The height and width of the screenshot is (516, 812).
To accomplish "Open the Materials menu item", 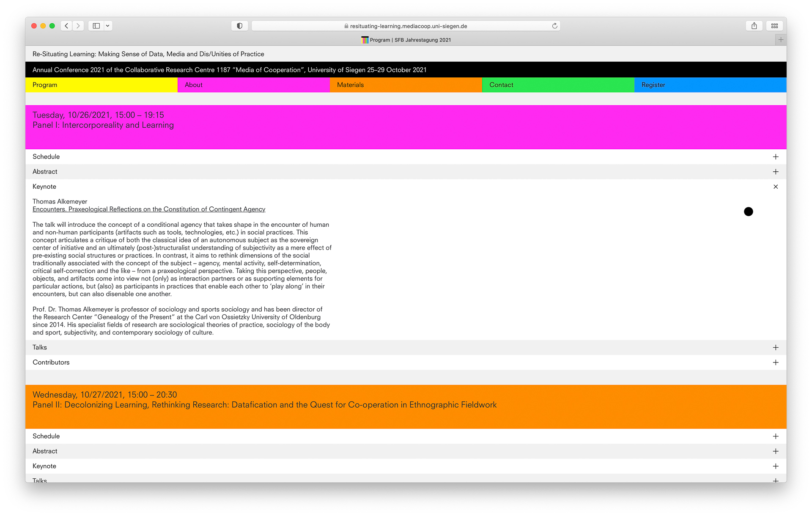I will click(406, 85).
